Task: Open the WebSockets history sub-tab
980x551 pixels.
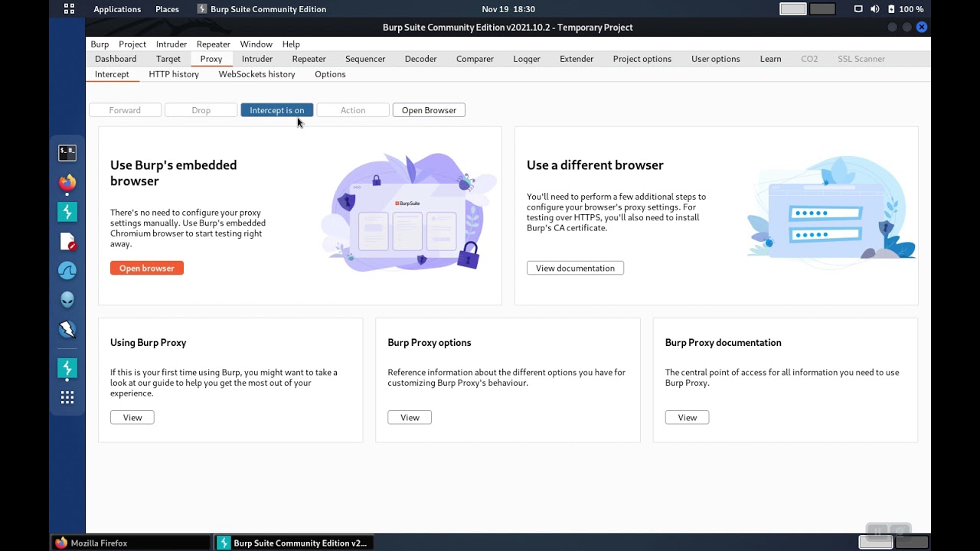Action: (x=257, y=74)
